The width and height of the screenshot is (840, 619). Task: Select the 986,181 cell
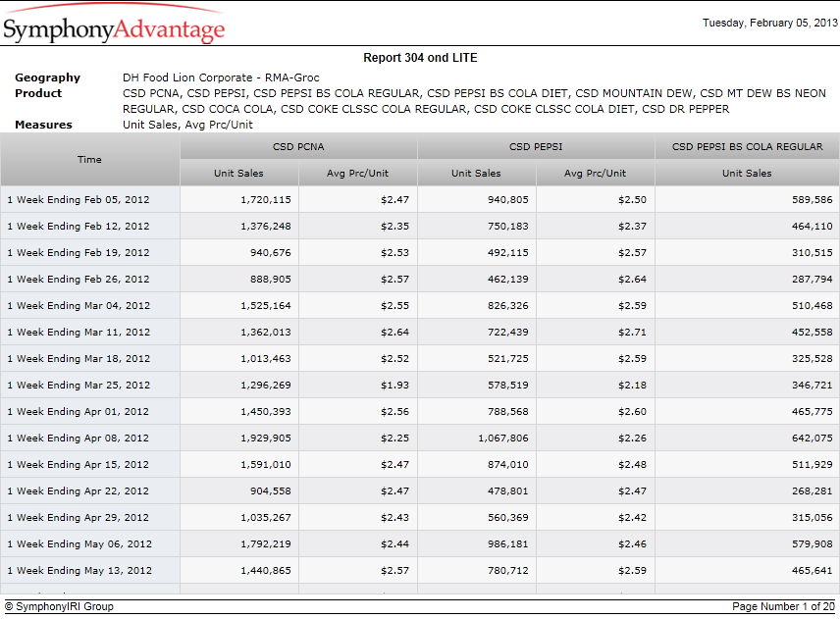(476, 544)
